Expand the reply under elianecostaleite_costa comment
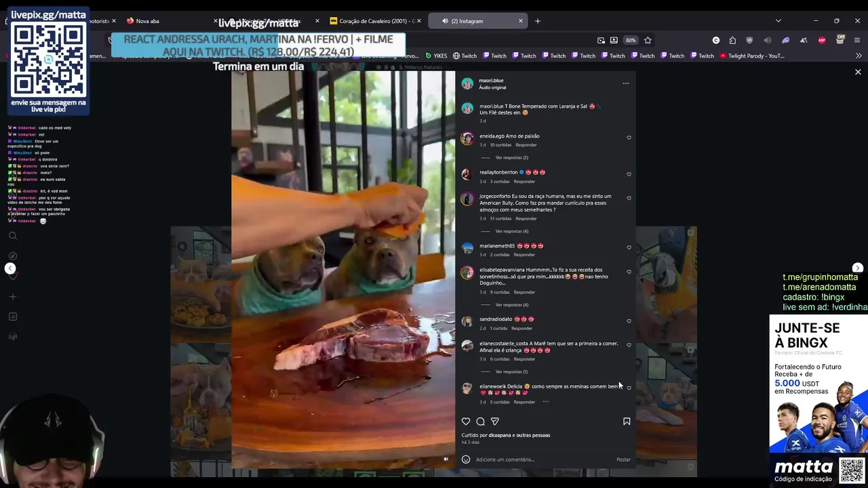 511,371
